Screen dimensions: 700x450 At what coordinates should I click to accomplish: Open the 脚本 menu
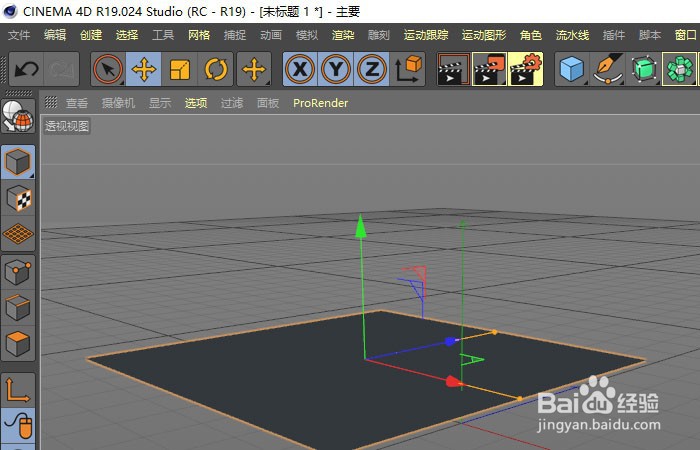(x=650, y=35)
